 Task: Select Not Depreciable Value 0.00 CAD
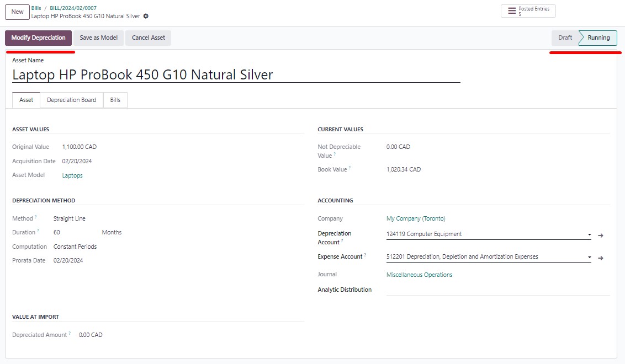398,147
